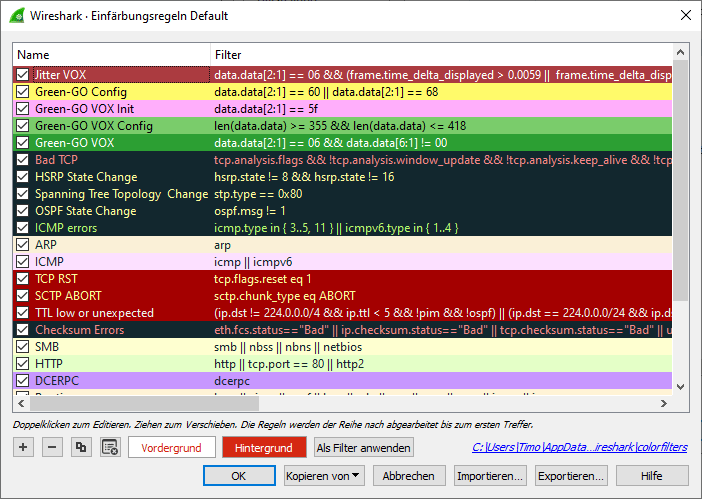Select the SCTP ABORT rule name
The image size is (702, 499).
68,296
